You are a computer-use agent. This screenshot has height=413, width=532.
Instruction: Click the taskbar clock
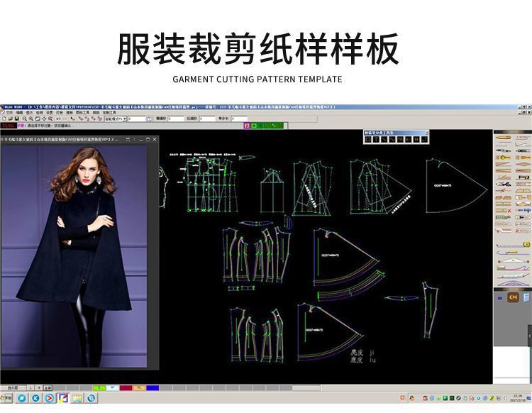tap(518, 397)
